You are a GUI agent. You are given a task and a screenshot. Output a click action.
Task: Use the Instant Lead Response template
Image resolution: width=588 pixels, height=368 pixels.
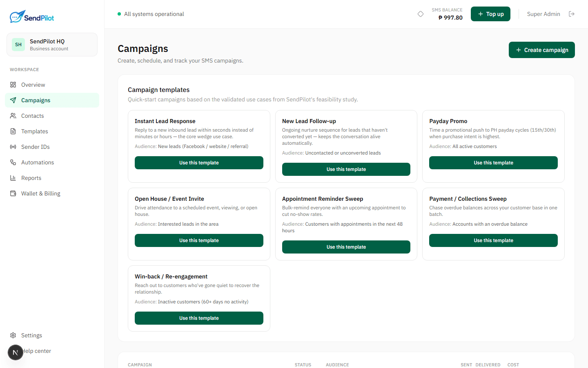point(199,163)
